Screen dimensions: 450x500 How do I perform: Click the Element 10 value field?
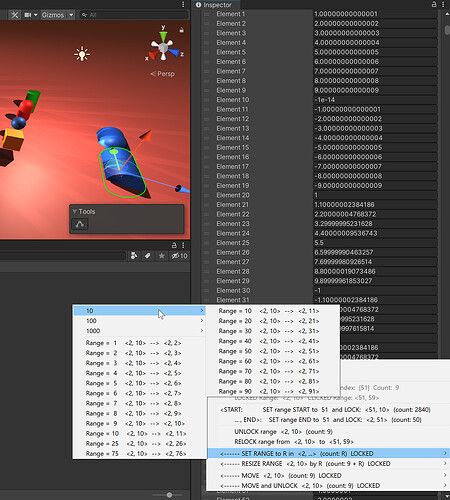coord(375,100)
